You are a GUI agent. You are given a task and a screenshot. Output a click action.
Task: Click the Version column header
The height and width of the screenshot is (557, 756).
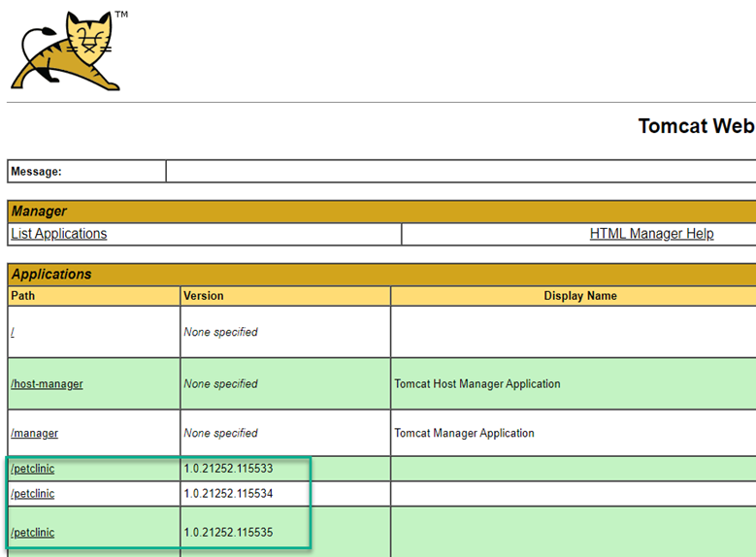(x=285, y=296)
